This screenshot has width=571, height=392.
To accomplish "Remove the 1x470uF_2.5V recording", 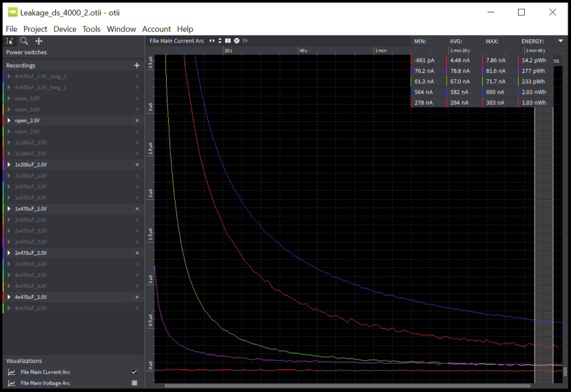I will point(137,209).
